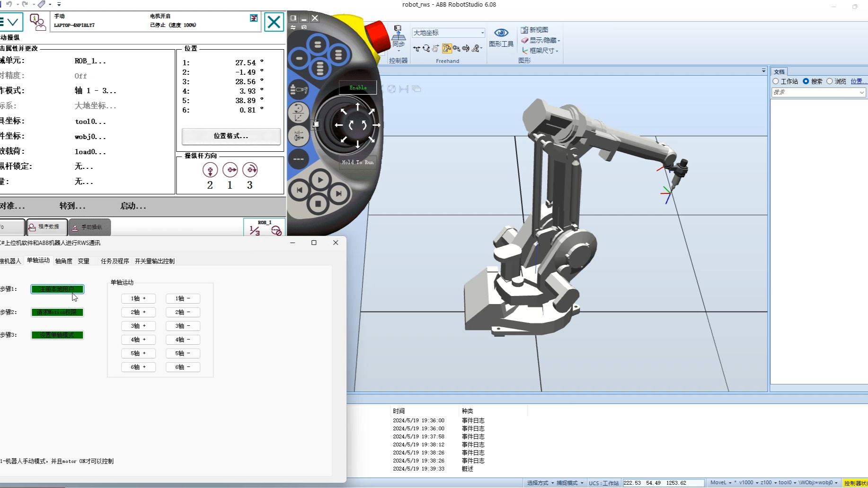Screen dimensions: 868x488
Task: Toggle reorient/linear motion mode button
Action: (299, 113)
